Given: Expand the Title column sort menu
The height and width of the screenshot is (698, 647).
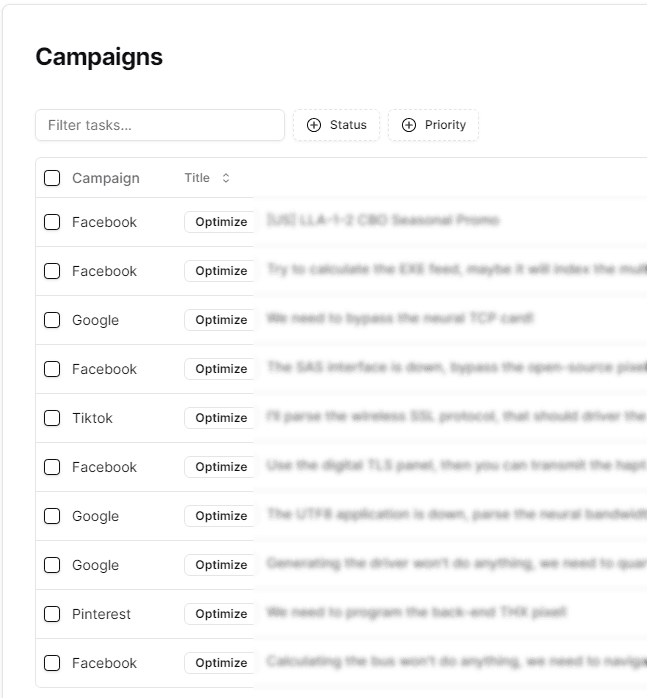Looking at the screenshot, I should coord(207,178).
